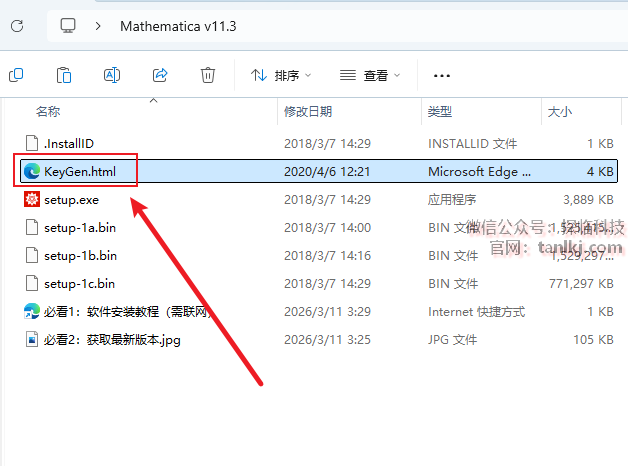This screenshot has width=628, height=466.
Task: Select the setup.exe file name
Action: pyautogui.click(x=71, y=199)
